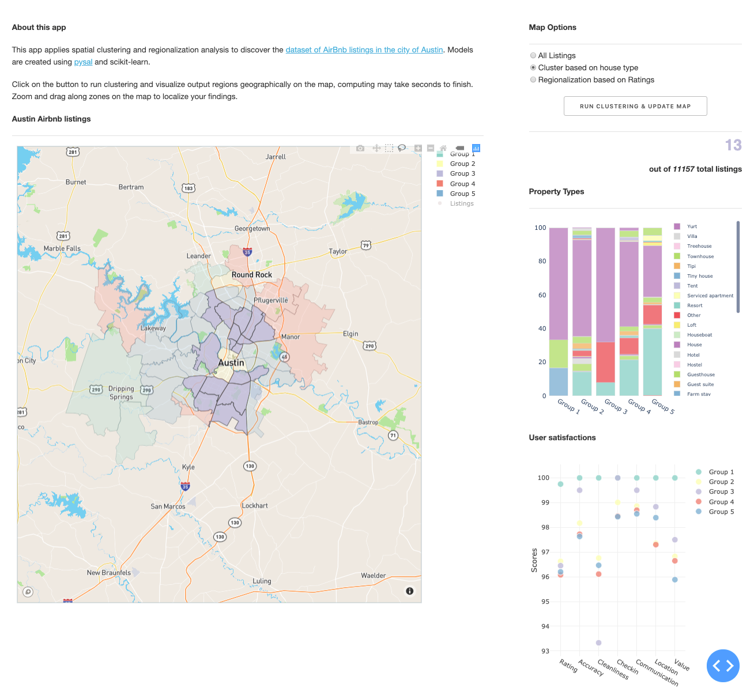Activate the Box Select tool on map
The width and height of the screenshot is (754, 700).
click(389, 148)
